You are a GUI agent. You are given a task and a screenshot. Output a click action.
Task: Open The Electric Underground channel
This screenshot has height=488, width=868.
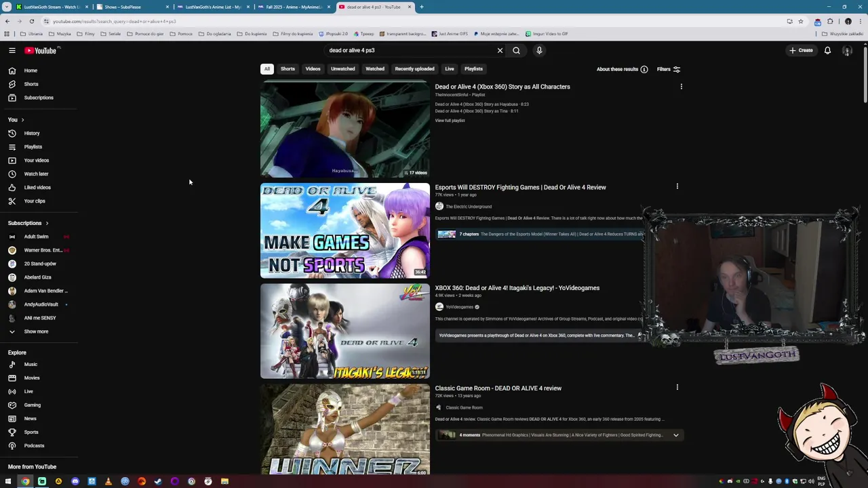point(469,207)
